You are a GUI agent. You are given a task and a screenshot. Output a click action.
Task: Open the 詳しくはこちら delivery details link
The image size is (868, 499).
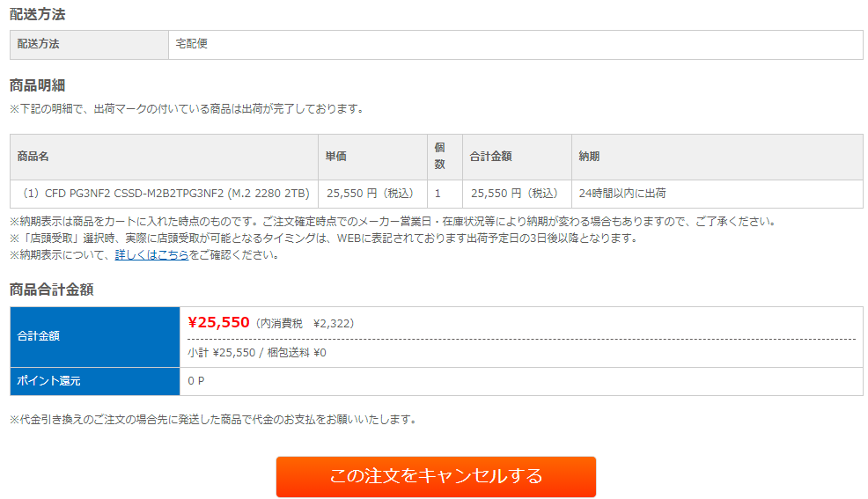tap(151, 255)
